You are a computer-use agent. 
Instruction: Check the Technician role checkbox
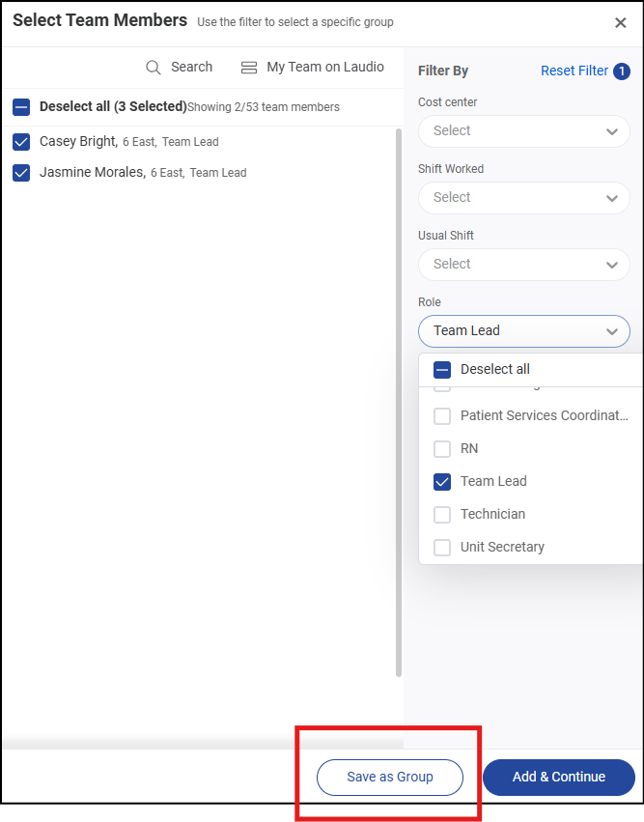442,514
